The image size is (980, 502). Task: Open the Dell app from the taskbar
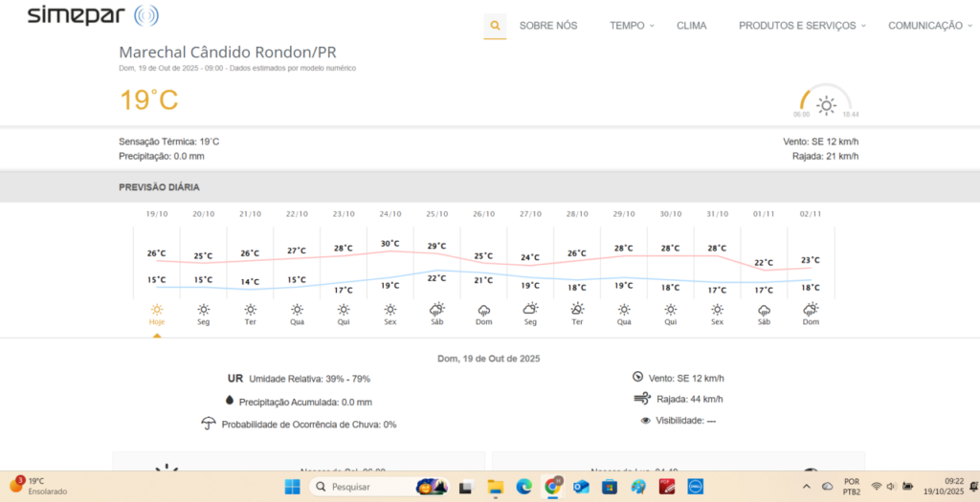coord(696,487)
